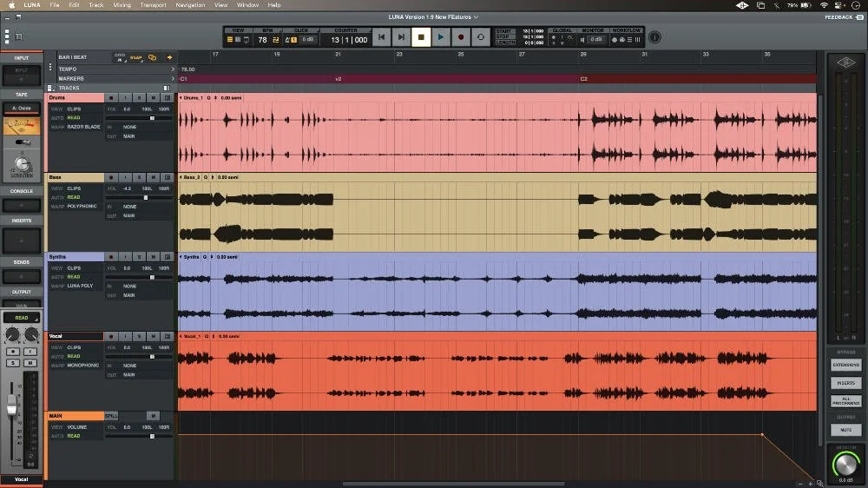
Task: Click the Universal Audio logo in meter panel
Action: click(x=845, y=63)
